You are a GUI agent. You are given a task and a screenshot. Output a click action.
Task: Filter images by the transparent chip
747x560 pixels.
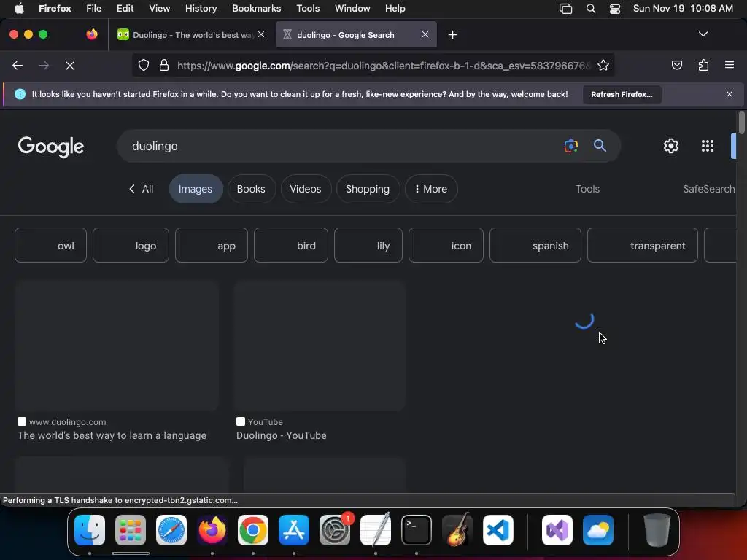pyautogui.click(x=643, y=245)
